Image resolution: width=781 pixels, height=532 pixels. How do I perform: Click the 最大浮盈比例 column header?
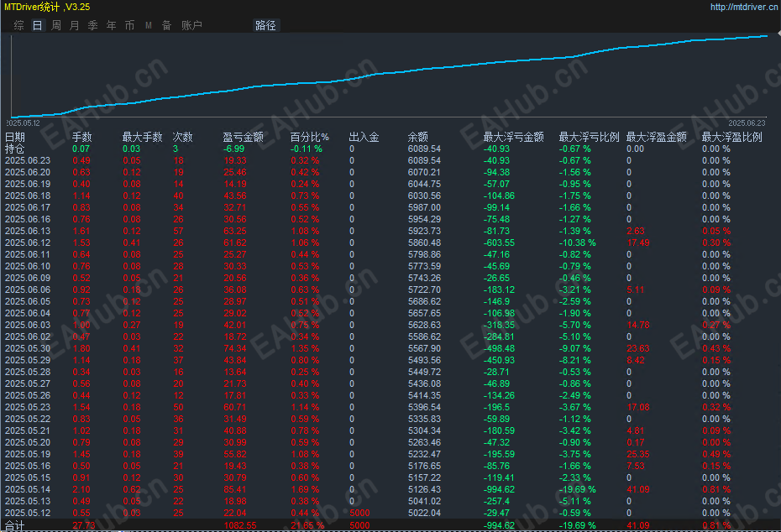(732, 137)
